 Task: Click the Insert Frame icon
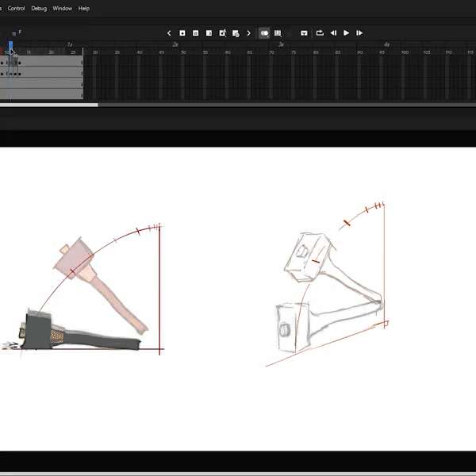coord(209,33)
